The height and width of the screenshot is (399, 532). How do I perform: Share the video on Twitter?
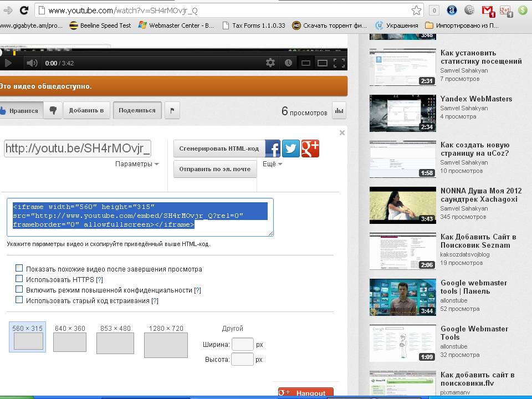[291, 149]
